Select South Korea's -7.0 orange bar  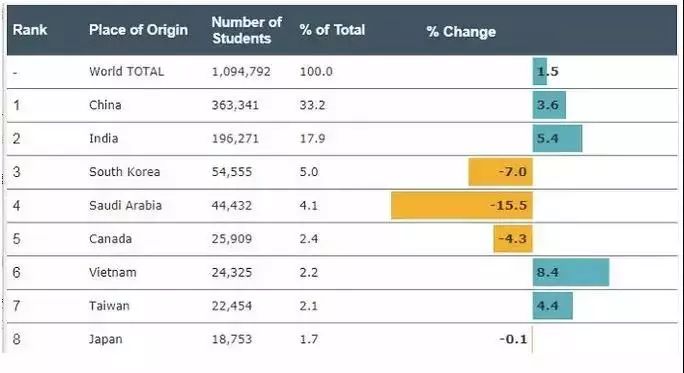click(x=500, y=172)
